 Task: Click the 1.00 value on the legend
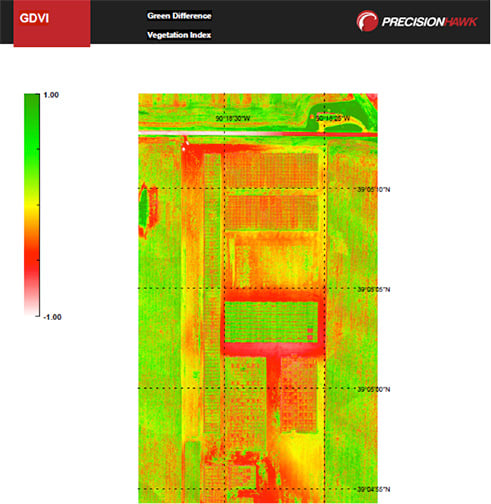51,95
